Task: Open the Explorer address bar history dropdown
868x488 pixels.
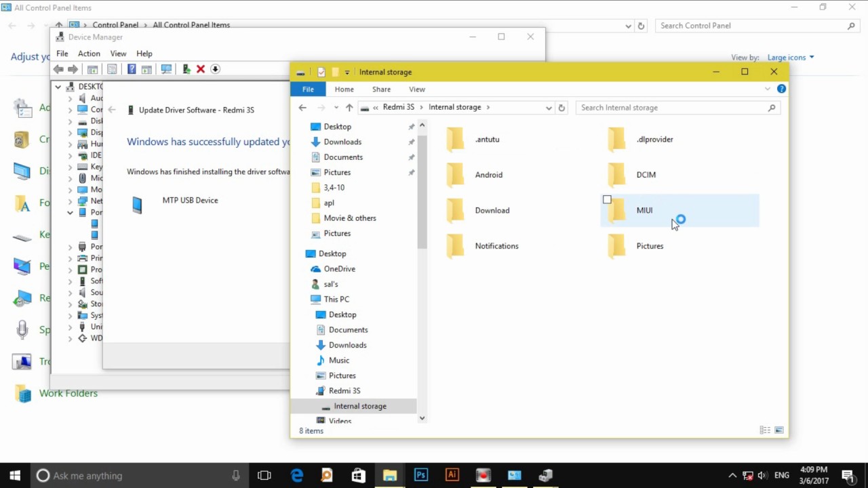Action: coord(549,108)
